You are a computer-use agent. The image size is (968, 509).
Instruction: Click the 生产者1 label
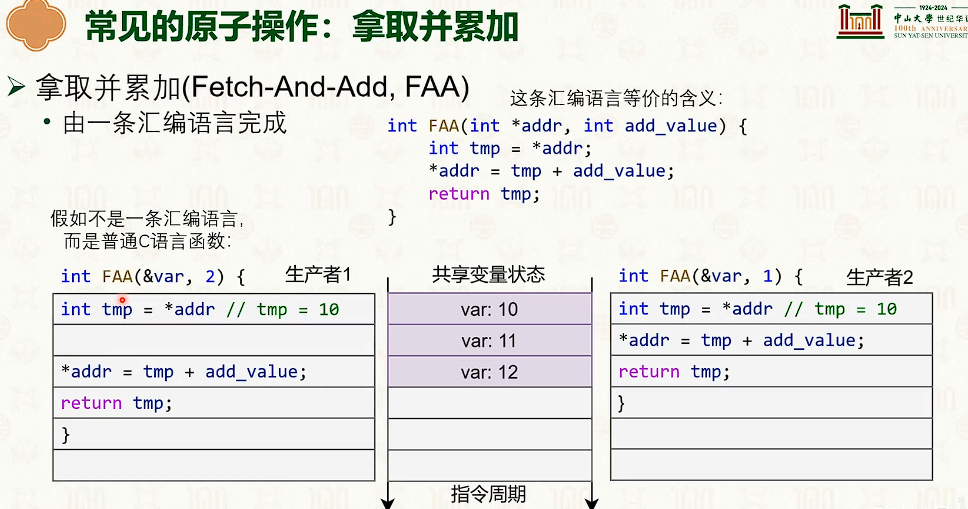318,275
